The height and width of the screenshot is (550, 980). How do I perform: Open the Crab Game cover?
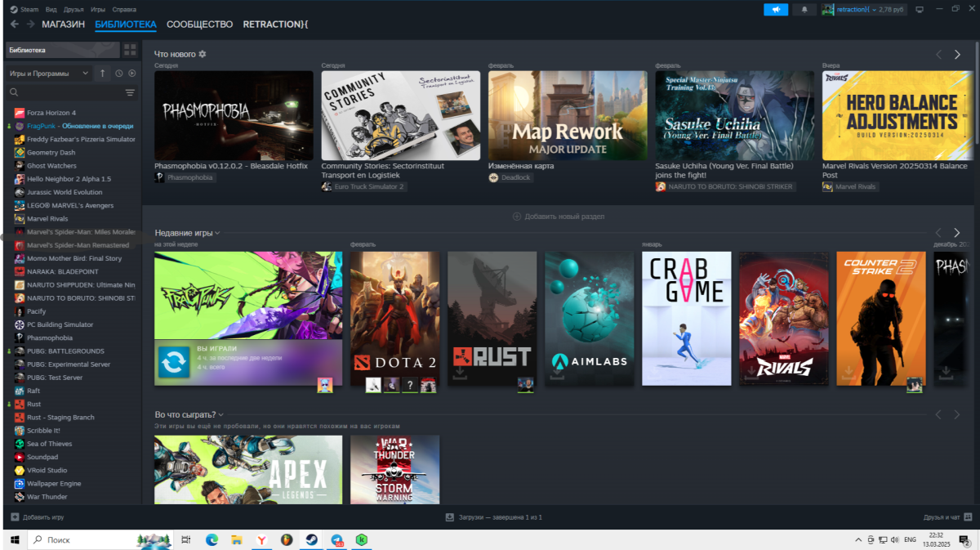(x=687, y=319)
